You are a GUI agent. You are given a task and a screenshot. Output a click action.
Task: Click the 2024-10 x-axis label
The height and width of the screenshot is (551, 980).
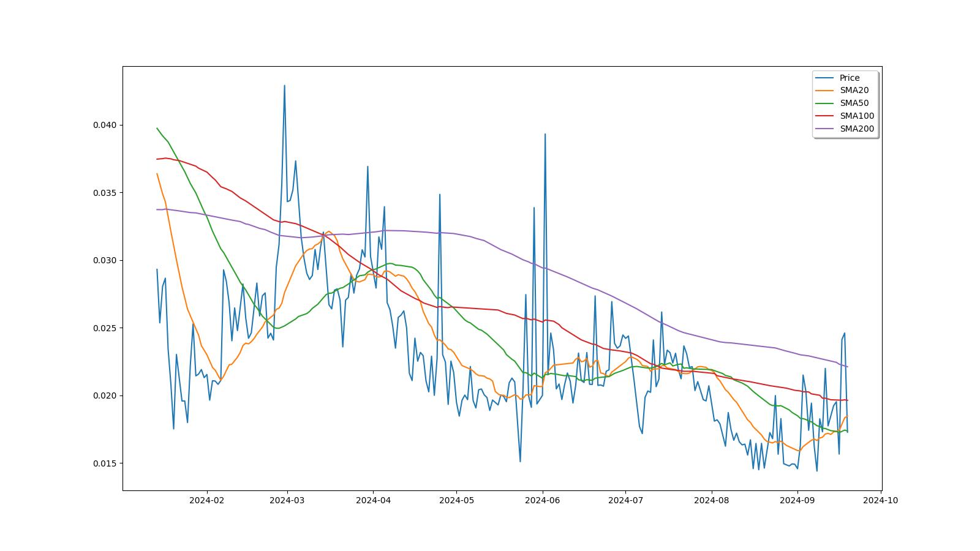(880, 500)
